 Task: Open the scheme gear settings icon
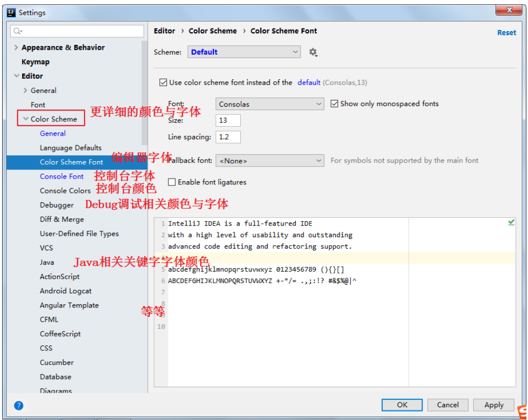click(313, 52)
